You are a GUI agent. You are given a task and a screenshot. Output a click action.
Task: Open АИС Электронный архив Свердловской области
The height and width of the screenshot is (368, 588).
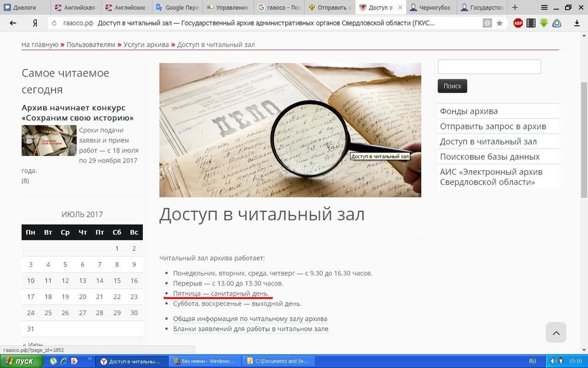click(491, 177)
